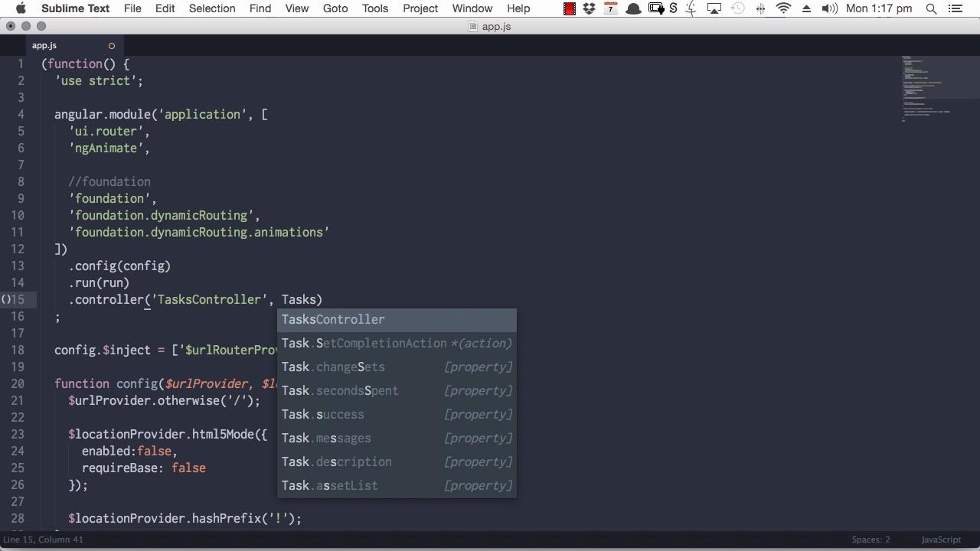Open Spotlight search
This screenshot has height=551, width=980.
[931, 8]
